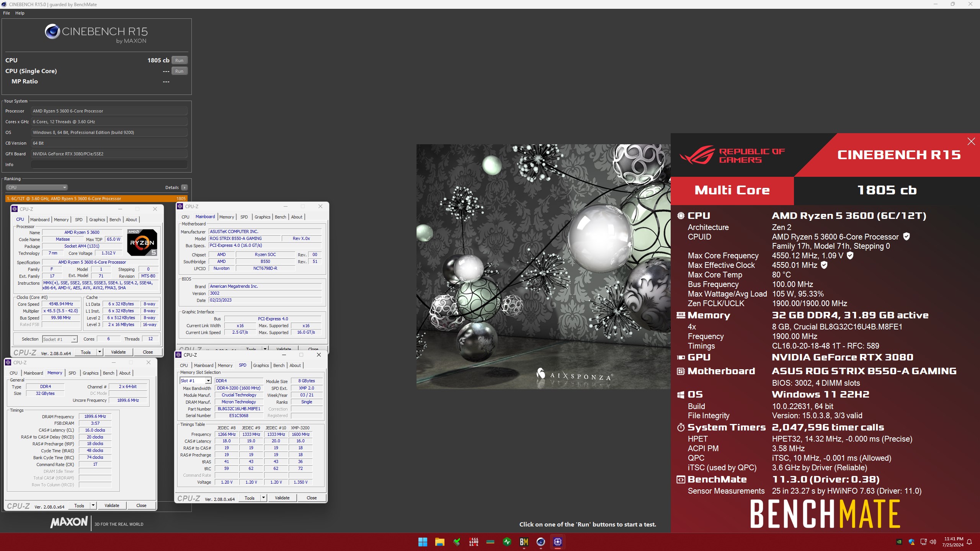
Task: Click Core Speed value 4548.94 MHz
Action: [x=61, y=304]
